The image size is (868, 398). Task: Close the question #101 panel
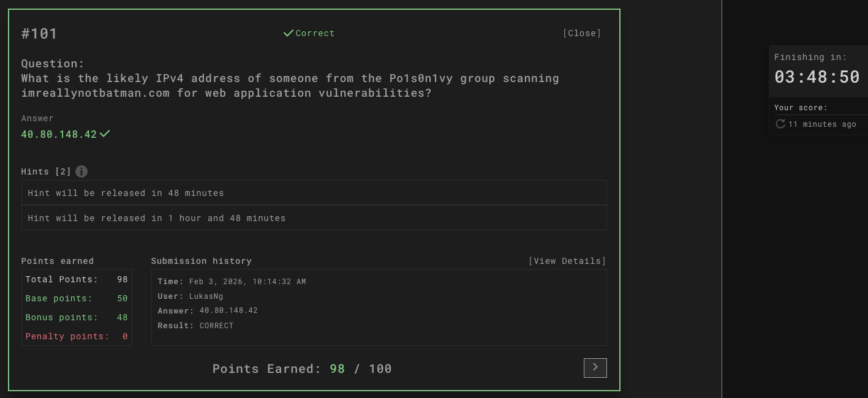click(582, 33)
